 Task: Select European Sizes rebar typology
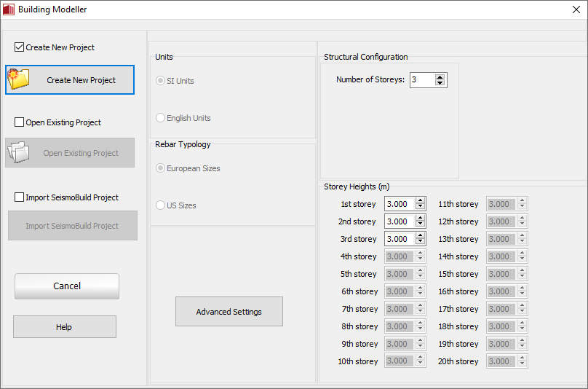pos(161,168)
